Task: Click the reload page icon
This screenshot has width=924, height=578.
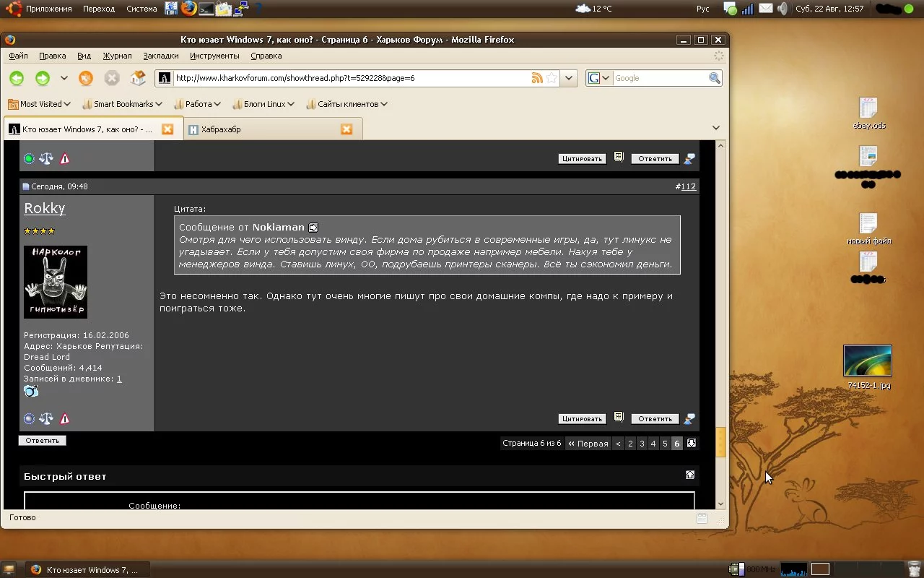Action: [85, 78]
